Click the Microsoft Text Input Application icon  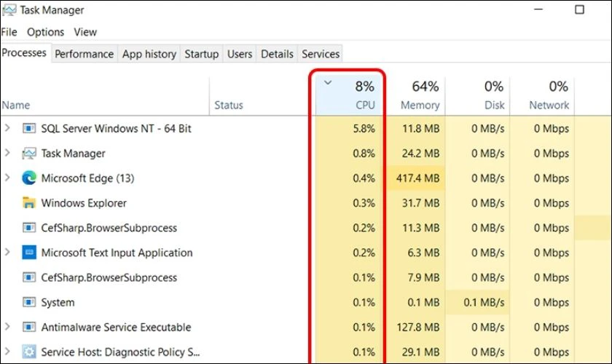pos(29,253)
